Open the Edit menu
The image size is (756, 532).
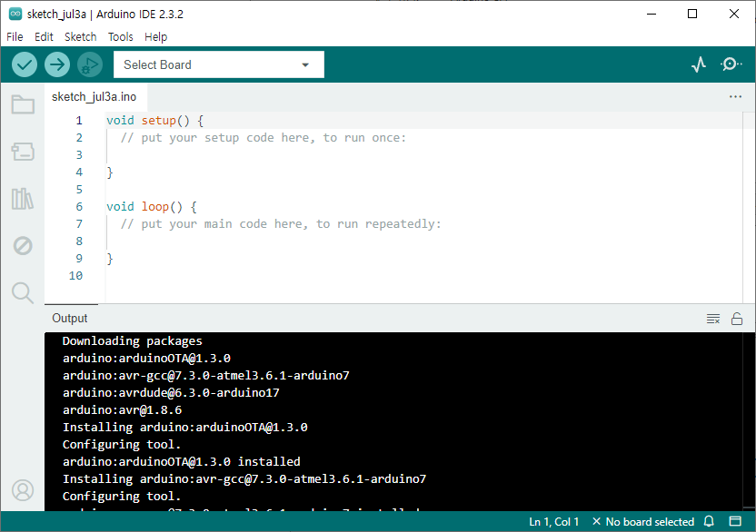point(44,36)
